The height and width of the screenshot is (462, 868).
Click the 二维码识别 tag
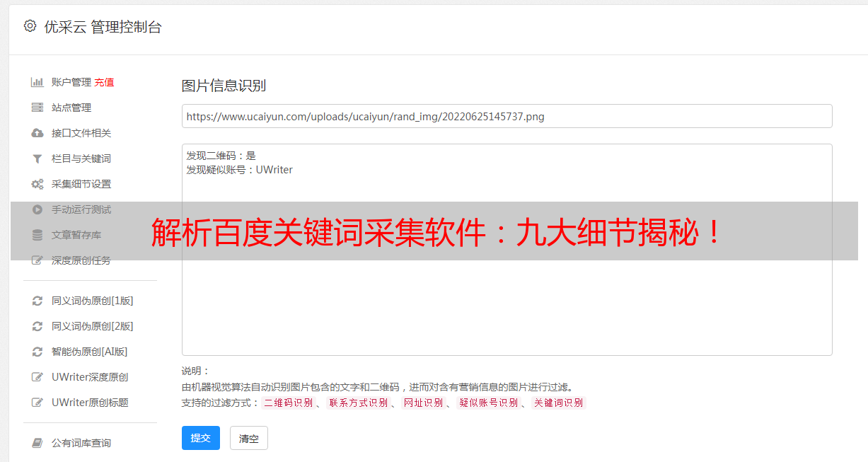pos(289,403)
